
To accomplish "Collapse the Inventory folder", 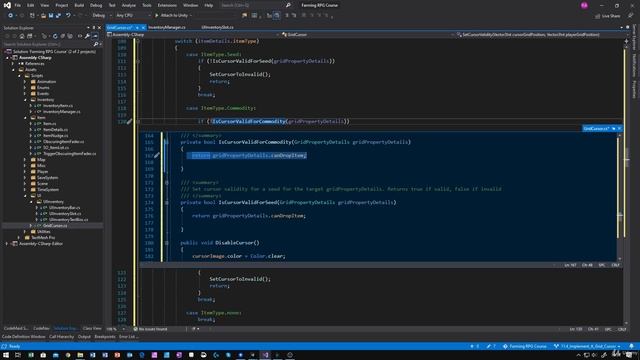I will (x=25, y=100).
